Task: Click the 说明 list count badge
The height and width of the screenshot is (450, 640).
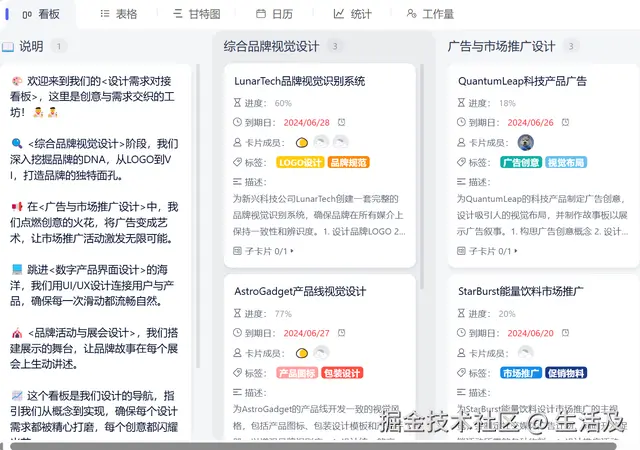Action: pyautogui.click(x=59, y=46)
